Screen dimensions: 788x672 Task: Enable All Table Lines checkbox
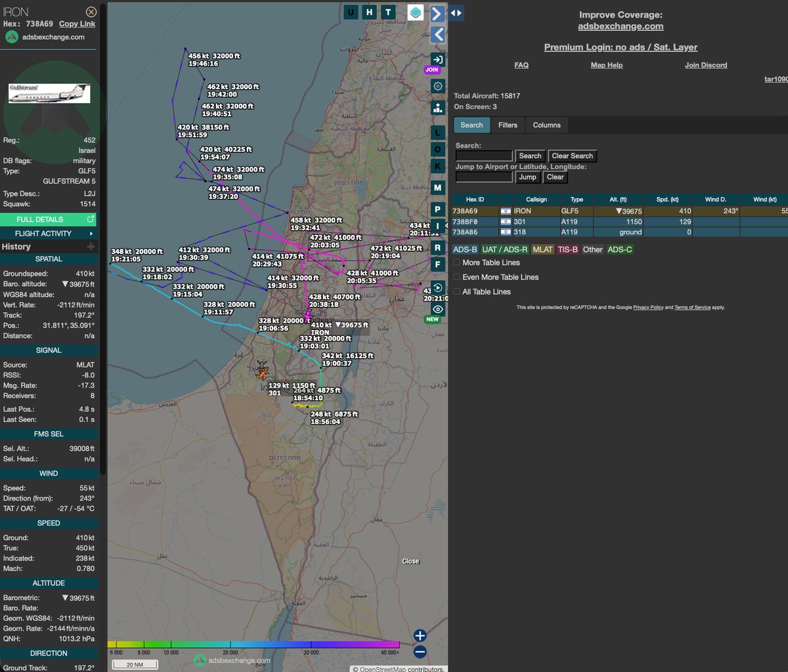pos(457,291)
